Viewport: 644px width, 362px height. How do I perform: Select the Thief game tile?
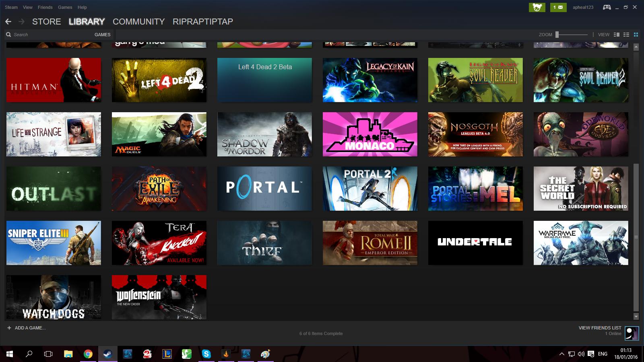[264, 243]
